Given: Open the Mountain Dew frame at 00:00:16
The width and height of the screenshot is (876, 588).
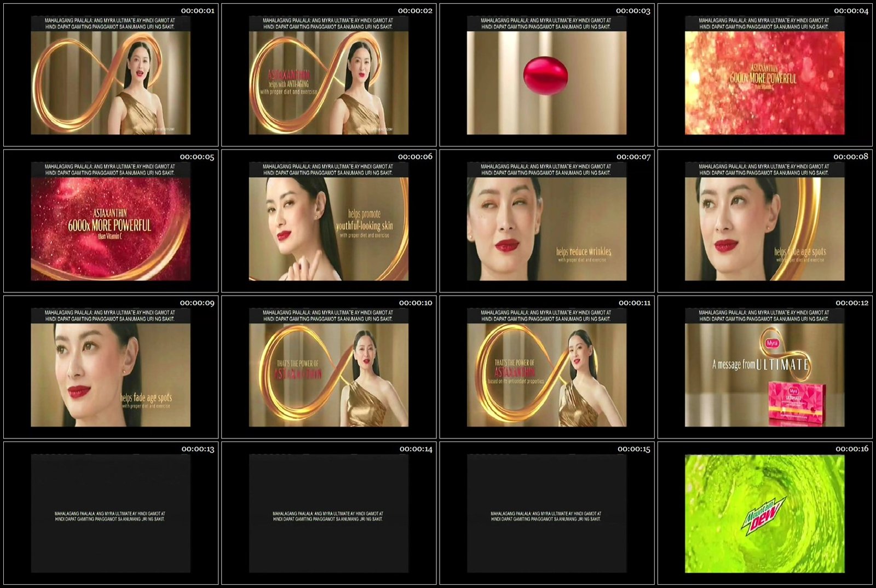Looking at the screenshot, I should (764, 514).
